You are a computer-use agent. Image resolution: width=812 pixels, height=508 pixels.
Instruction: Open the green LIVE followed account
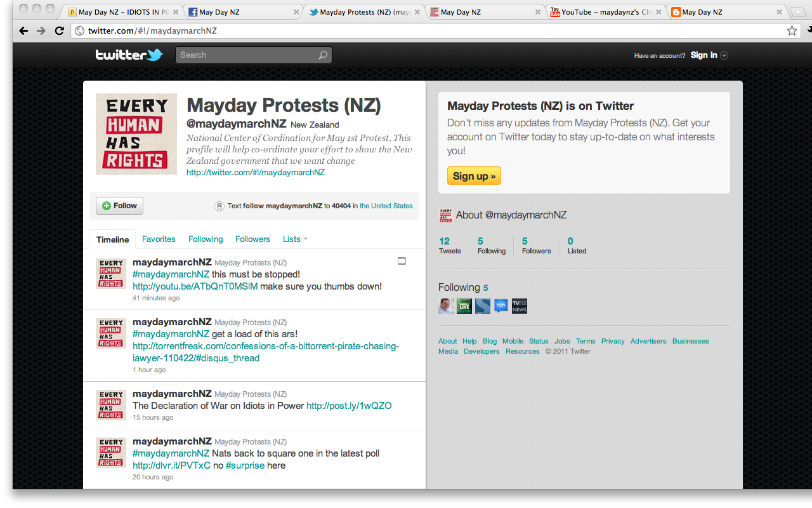(464, 306)
